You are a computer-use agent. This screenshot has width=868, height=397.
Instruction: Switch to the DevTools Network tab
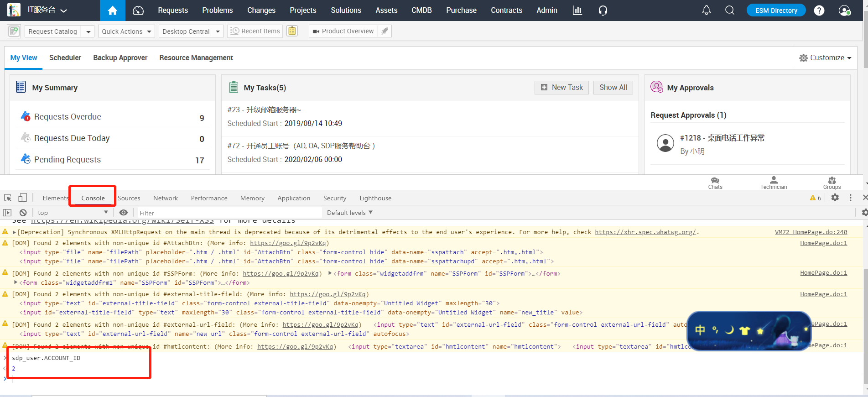pyautogui.click(x=166, y=198)
